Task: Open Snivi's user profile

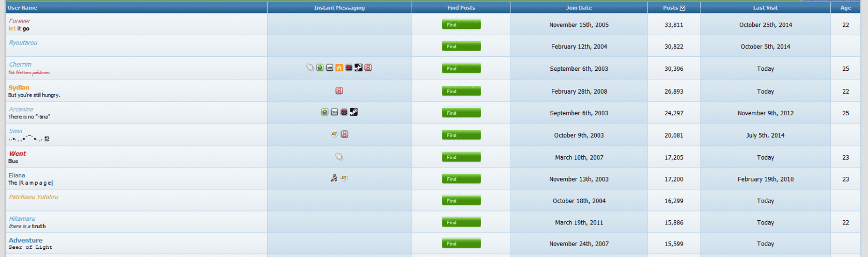Action: [x=16, y=131]
